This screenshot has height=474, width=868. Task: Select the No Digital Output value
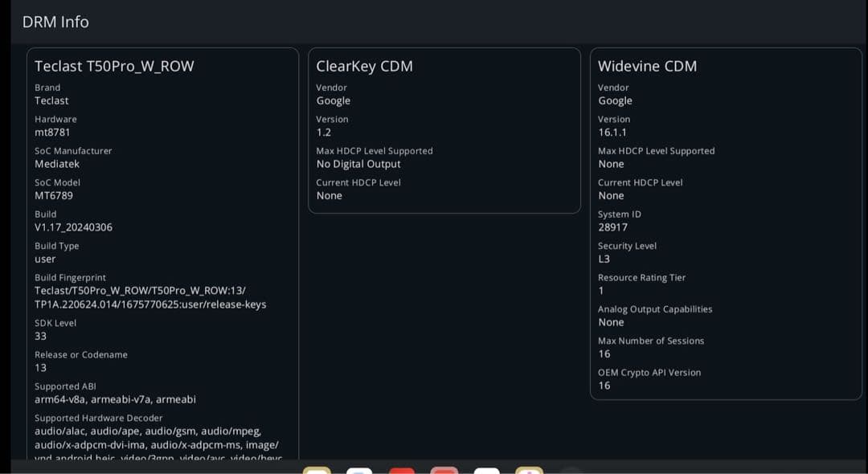tap(358, 164)
